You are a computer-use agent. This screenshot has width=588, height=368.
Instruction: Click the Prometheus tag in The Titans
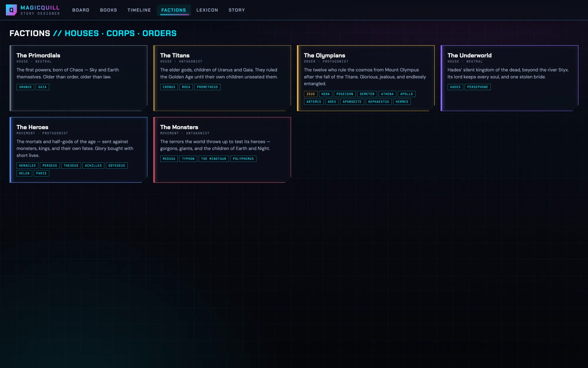click(x=207, y=87)
